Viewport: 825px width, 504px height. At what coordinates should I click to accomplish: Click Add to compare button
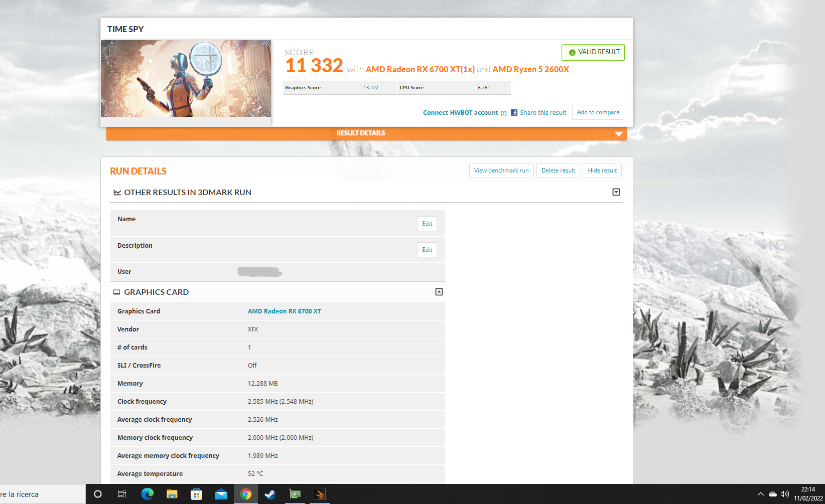click(x=598, y=112)
